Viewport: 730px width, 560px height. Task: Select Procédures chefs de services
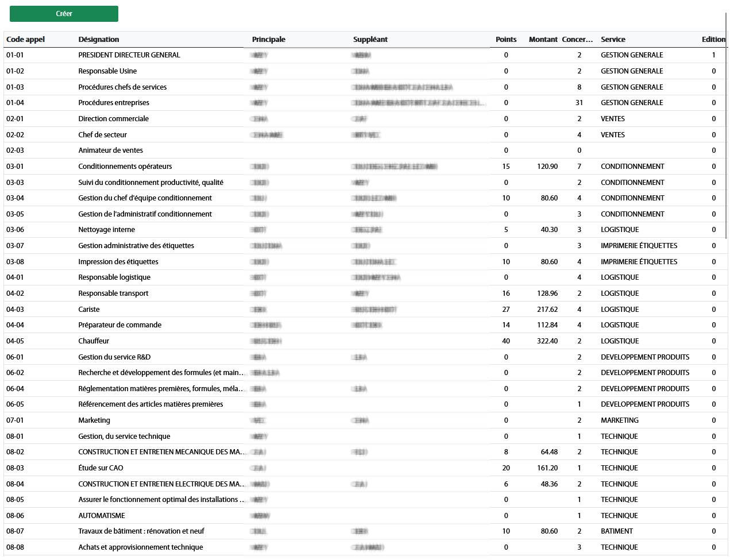click(x=365, y=87)
